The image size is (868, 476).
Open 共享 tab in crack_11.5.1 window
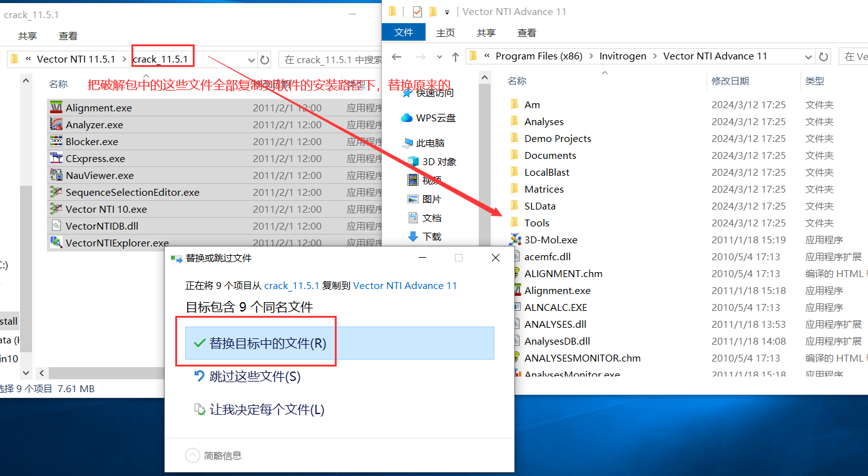point(28,36)
